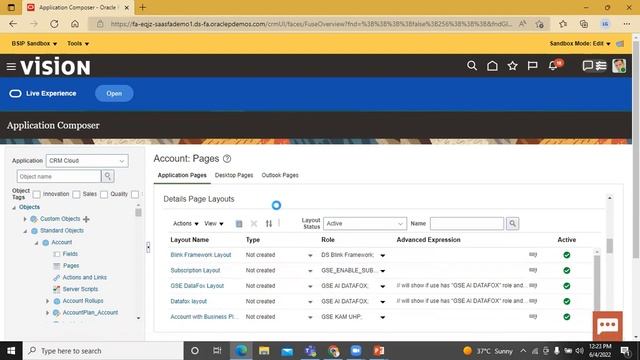Image resolution: width=640 pixels, height=360 pixels.
Task: Expand the Account Rollups tree node
Action: [48, 301]
